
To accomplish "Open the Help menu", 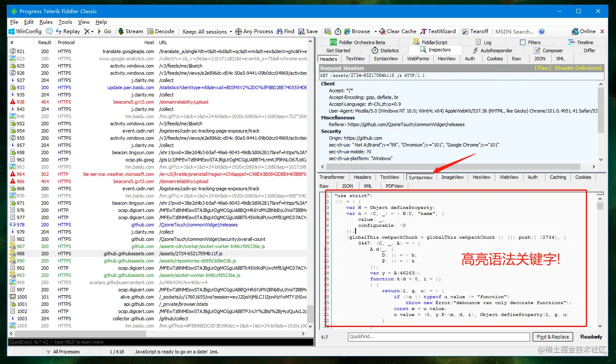I will coord(101,22).
